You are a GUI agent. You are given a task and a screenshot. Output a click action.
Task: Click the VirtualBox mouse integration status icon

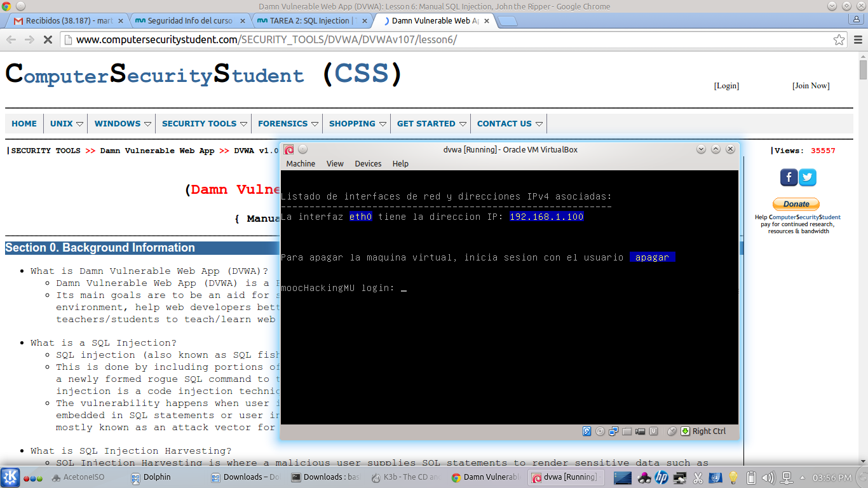click(672, 431)
